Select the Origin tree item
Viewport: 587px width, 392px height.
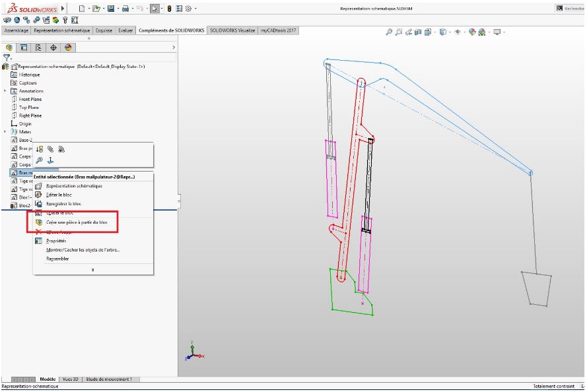(x=21, y=124)
